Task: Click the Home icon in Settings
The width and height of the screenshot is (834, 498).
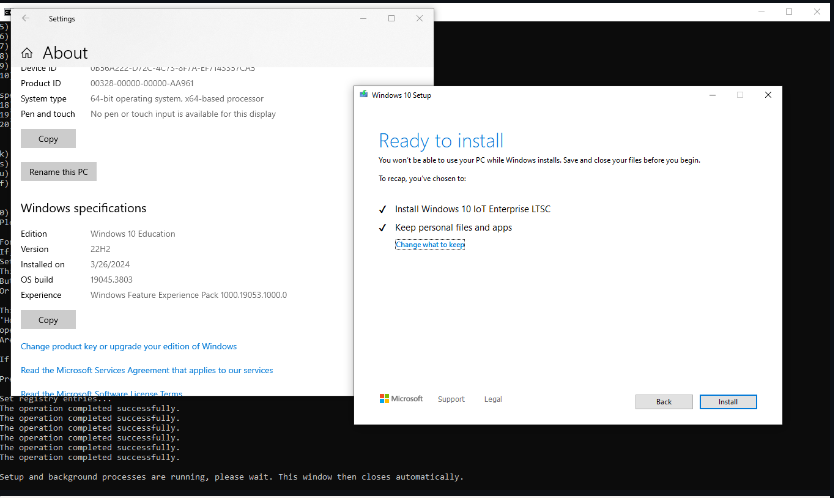Action: pyautogui.click(x=27, y=53)
